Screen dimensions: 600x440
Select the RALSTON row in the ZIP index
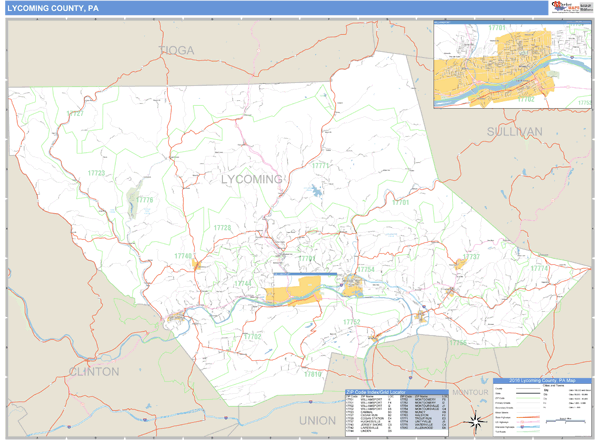pyautogui.click(x=424, y=415)
